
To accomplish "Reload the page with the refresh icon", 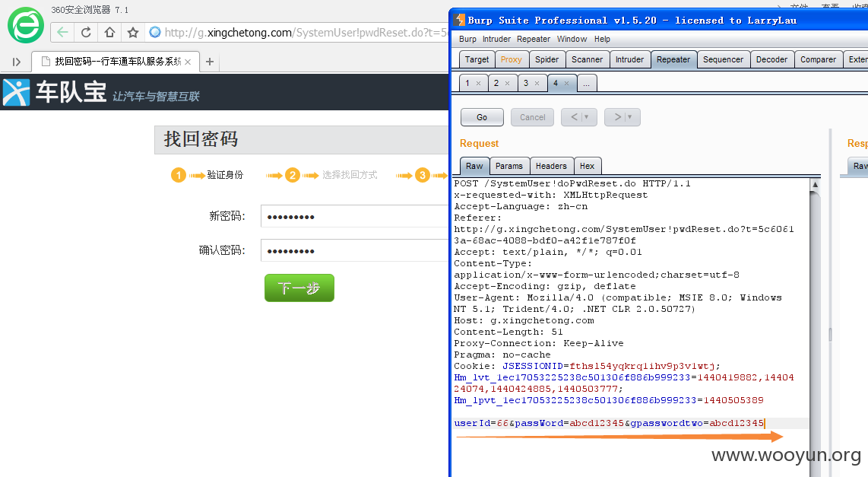I will 86,32.
